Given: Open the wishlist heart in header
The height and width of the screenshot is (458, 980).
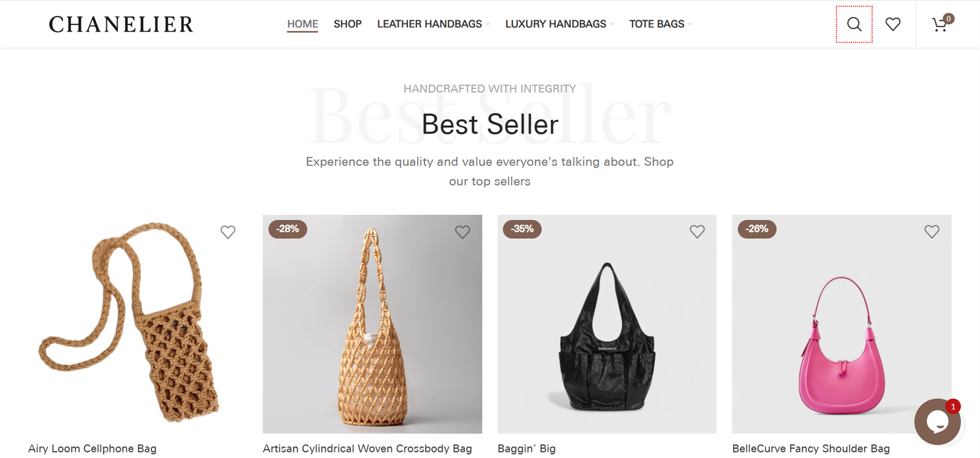Looking at the screenshot, I should coord(893,24).
